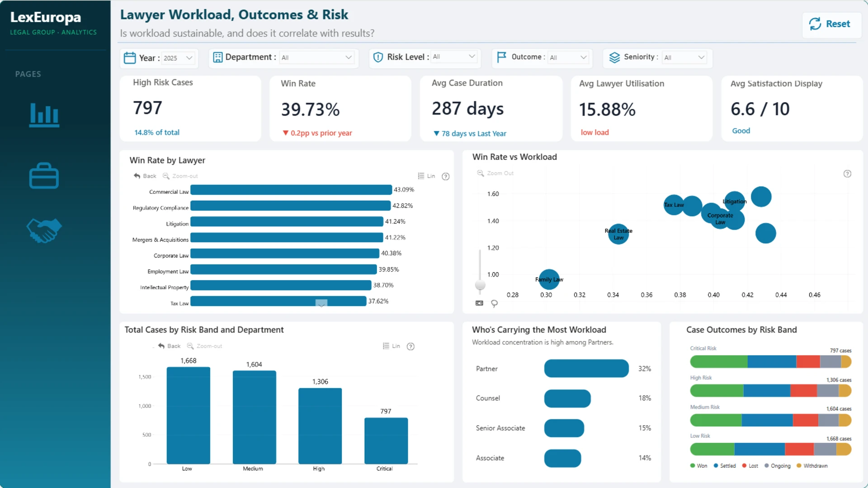Click the Low risk column with 1,668 cases
This screenshot has height=488, width=868.
point(189,416)
